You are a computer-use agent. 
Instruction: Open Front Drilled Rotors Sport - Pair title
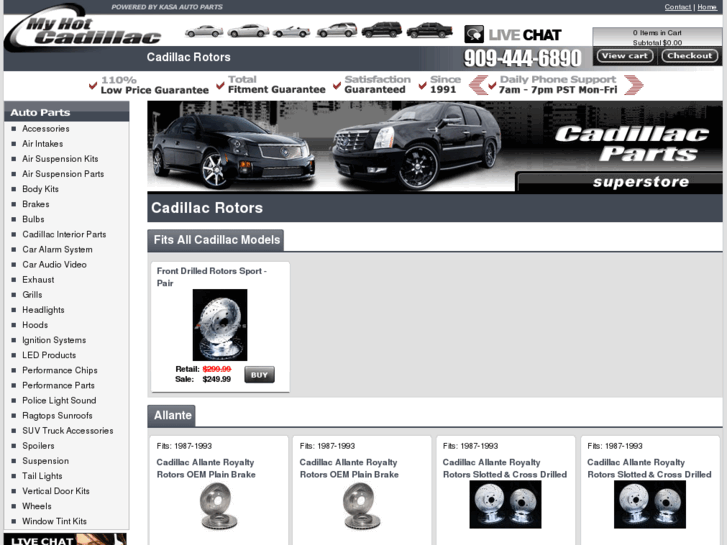[211, 277]
